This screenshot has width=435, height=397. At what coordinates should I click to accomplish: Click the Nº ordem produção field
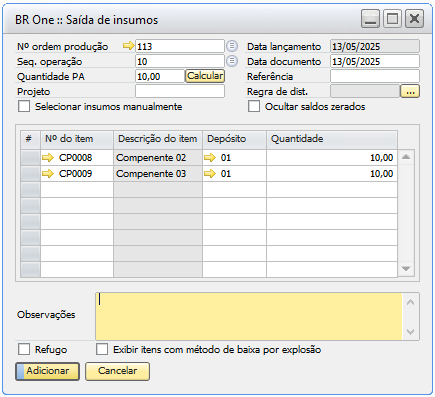[180, 46]
